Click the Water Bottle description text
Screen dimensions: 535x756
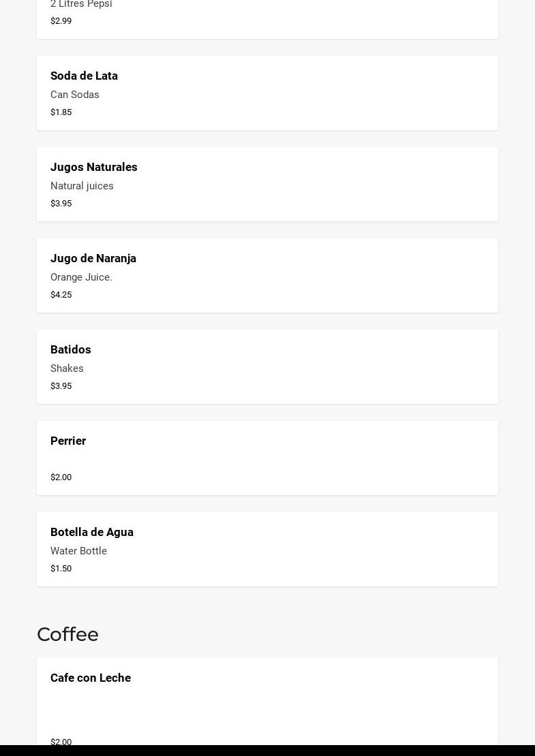[78, 551]
